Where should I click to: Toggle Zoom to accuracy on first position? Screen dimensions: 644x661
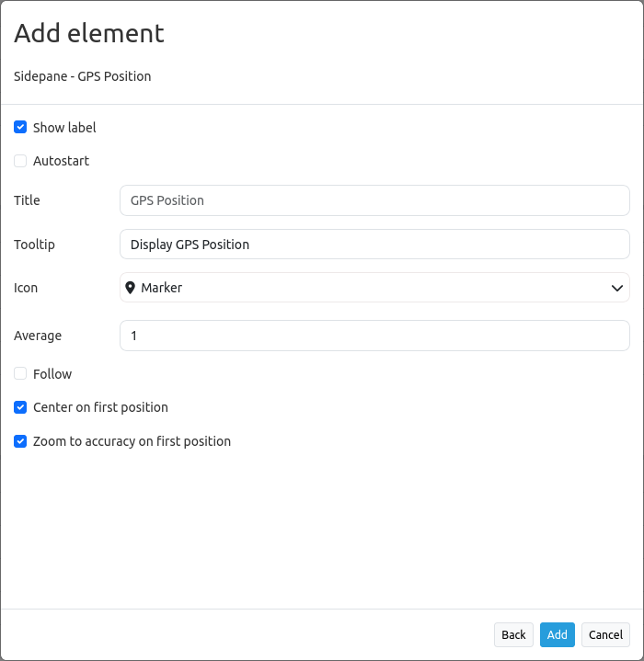point(20,441)
